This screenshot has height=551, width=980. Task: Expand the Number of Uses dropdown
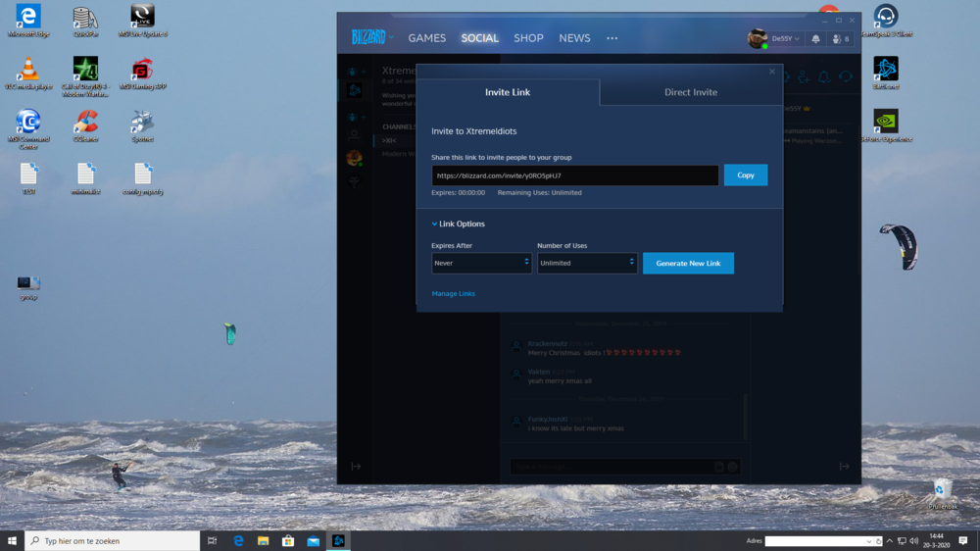587,263
